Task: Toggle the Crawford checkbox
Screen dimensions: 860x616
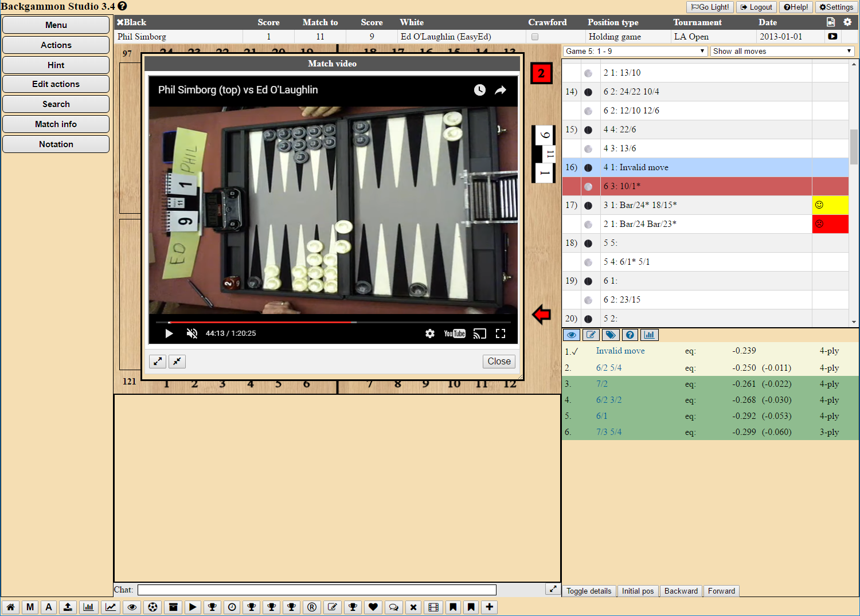Action: [535, 37]
